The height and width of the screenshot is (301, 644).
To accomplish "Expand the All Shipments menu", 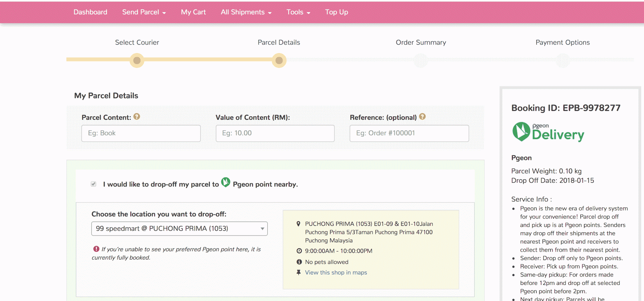I will coord(246,12).
